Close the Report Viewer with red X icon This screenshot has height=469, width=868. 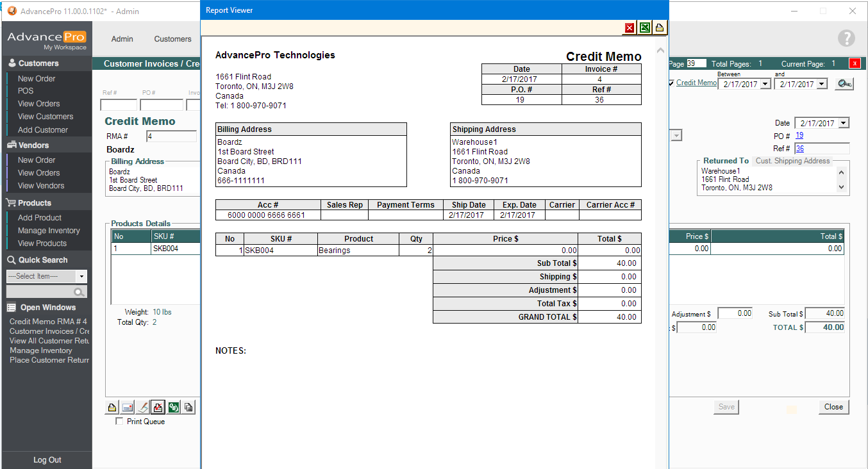(630, 28)
